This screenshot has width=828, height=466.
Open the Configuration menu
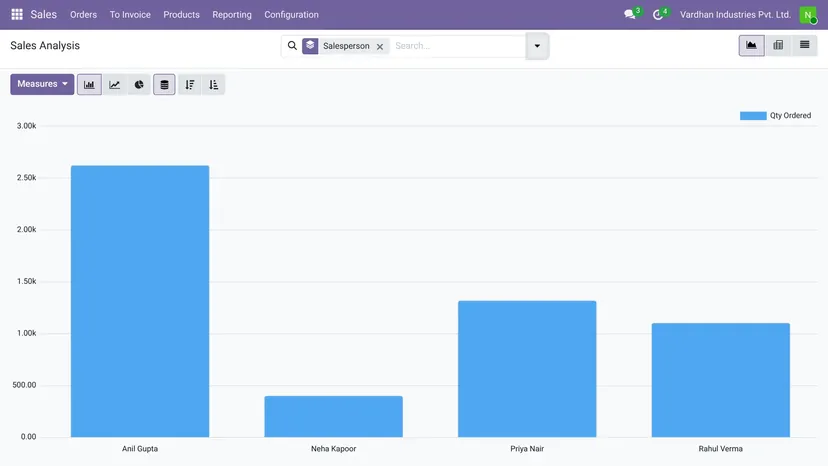click(x=291, y=15)
